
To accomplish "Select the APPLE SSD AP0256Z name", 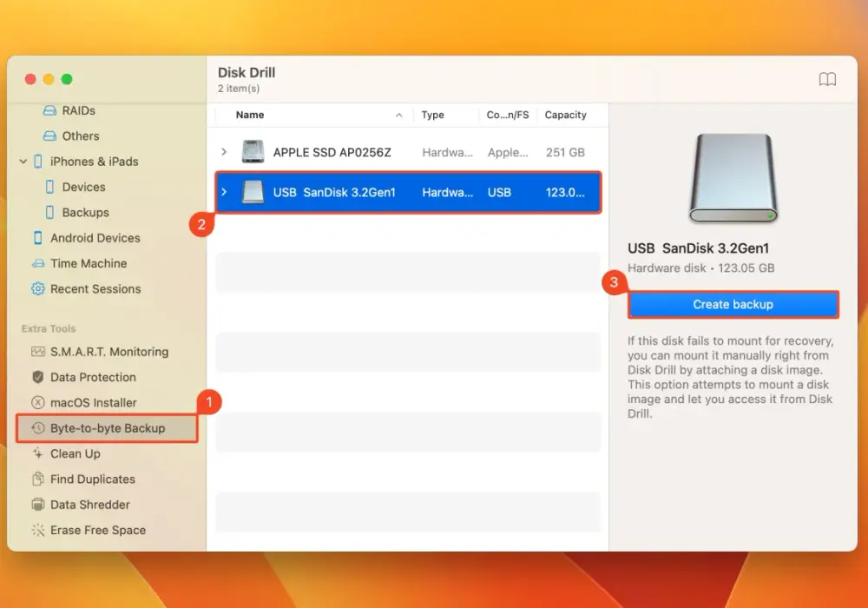I will 332,152.
